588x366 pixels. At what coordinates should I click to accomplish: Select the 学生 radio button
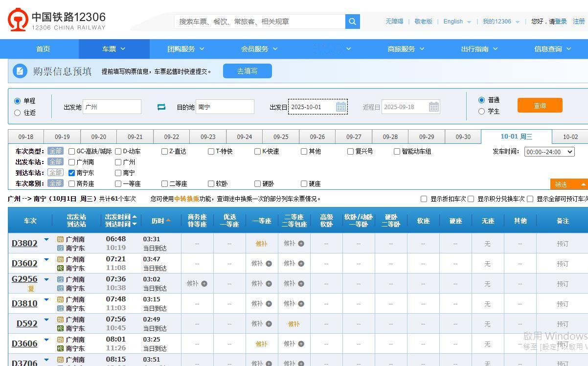click(482, 111)
